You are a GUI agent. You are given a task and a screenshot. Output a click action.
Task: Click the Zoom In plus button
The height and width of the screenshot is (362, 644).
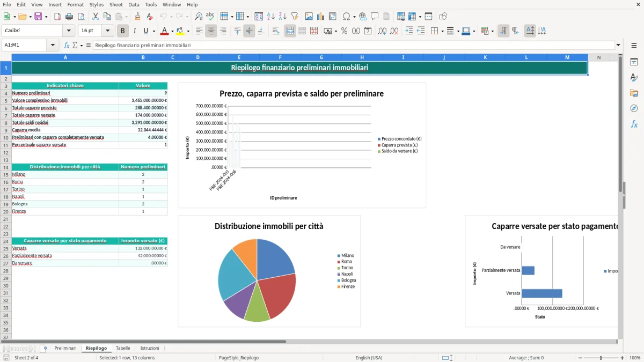(623, 358)
